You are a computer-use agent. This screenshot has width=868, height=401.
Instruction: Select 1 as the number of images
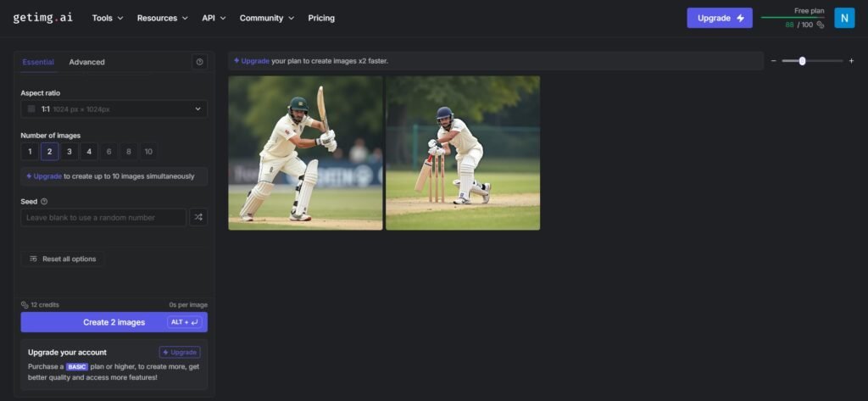[30, 152]
